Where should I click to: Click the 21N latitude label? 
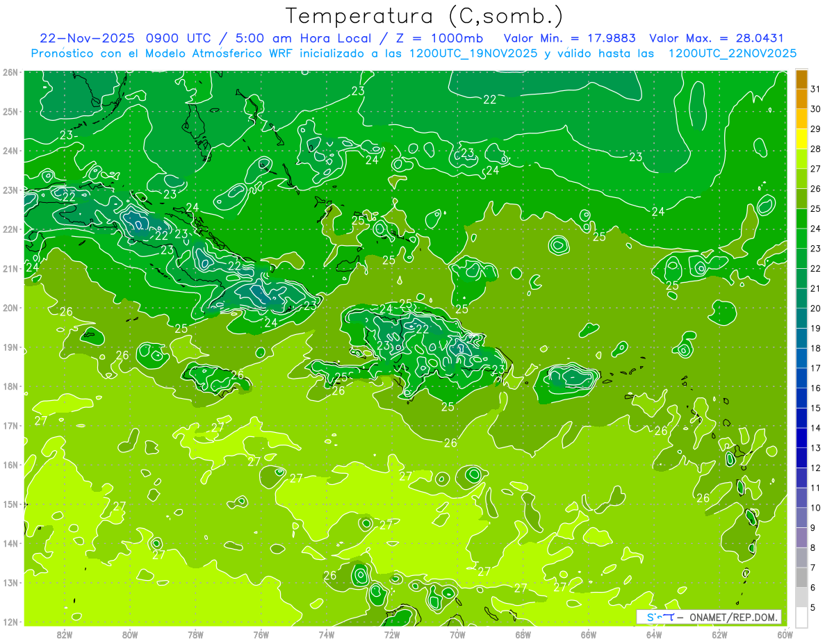10,269
